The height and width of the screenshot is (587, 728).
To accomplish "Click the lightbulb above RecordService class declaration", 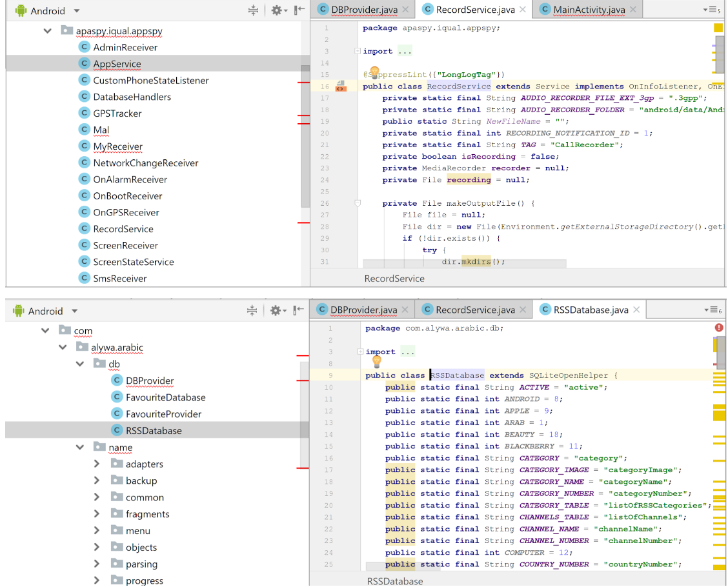I will pos(375,72).
